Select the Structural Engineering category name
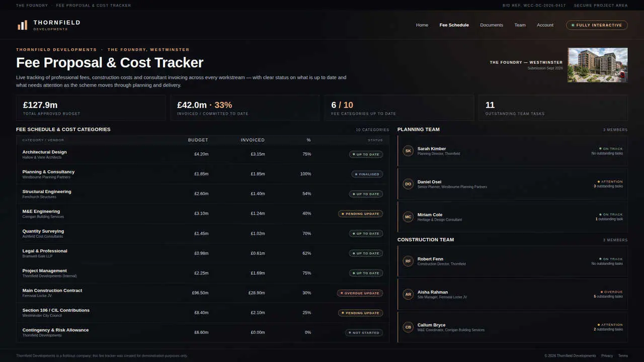 click(47, 192)
